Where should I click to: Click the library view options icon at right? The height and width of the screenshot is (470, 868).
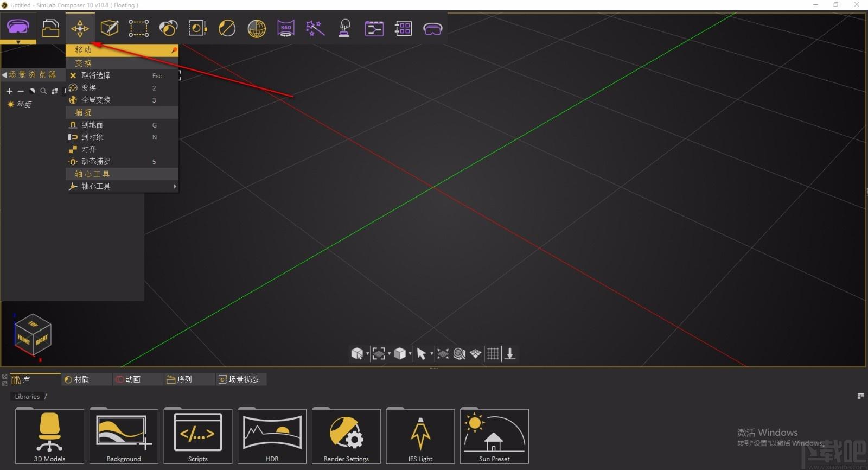click(860, 396)
